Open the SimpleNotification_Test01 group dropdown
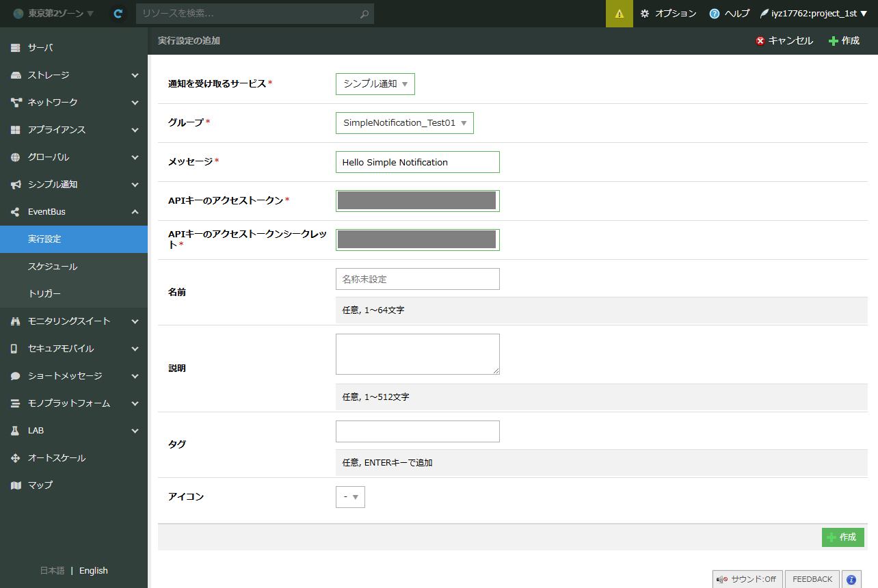The width and height of the screenshot is (878, 588). click(x=404, y=123)
